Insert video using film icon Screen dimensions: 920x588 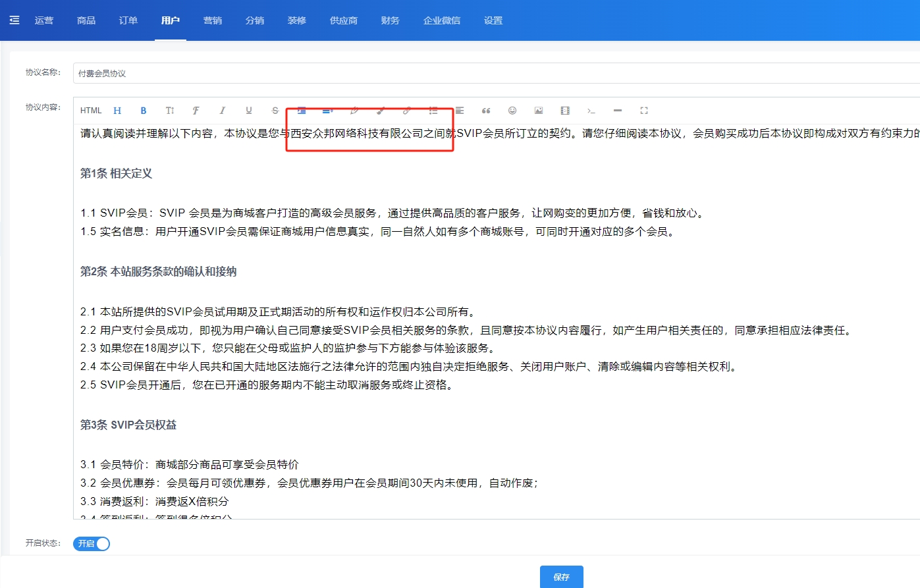tap(565, 111)
